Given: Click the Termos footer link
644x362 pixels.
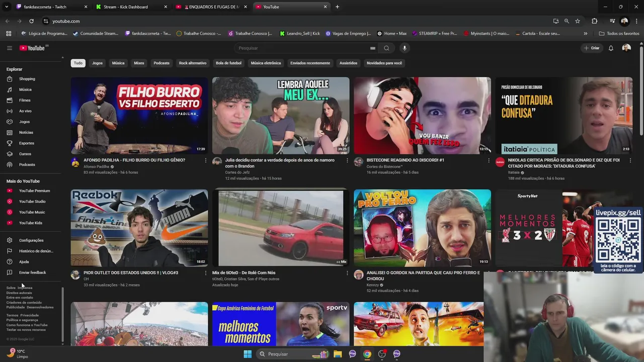Looking at the screenshot, I should (12, 315).
